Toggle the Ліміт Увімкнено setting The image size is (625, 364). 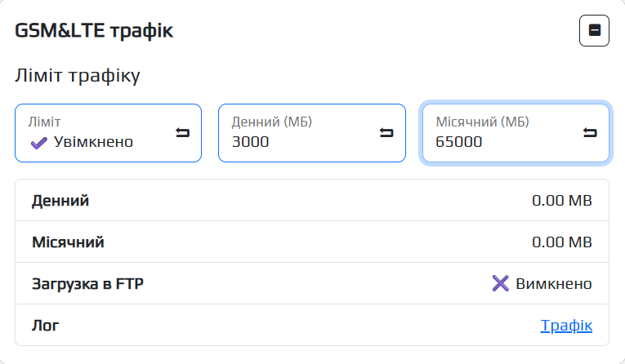point(92,142)
